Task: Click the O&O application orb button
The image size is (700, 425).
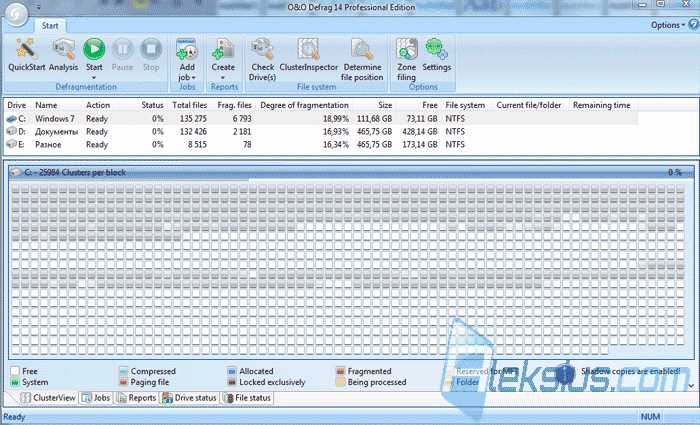Action: [x=17, y=15]
